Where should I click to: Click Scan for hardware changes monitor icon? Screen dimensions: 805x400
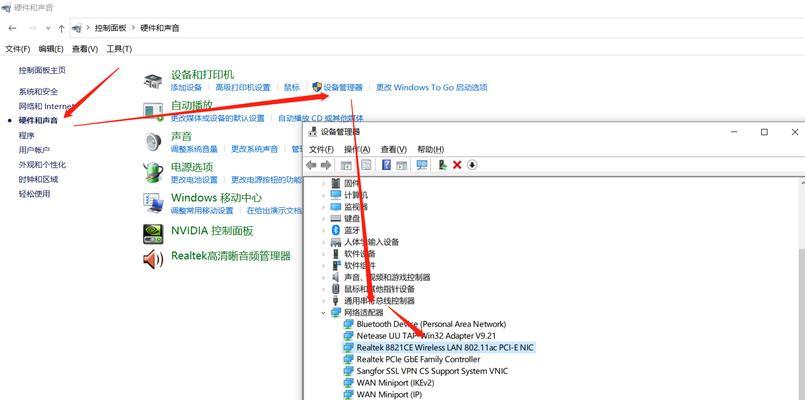pos(422,165)
